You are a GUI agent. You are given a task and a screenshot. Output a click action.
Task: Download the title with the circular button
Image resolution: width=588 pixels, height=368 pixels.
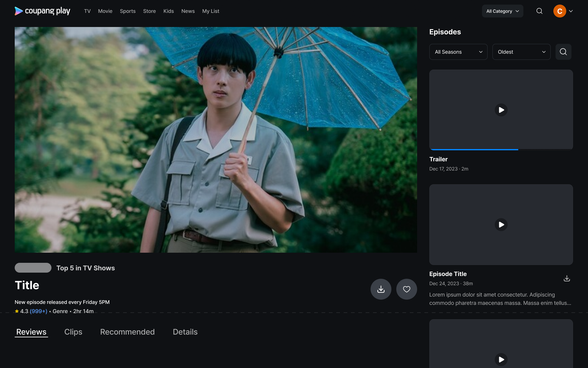point(381,289)
